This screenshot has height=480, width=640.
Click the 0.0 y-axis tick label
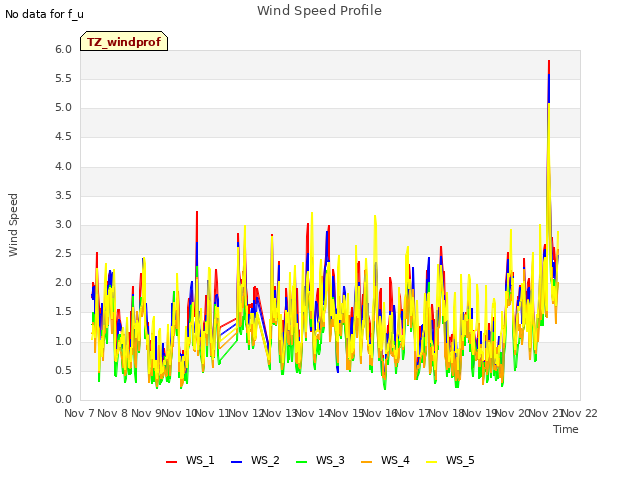tap(63, 400)
